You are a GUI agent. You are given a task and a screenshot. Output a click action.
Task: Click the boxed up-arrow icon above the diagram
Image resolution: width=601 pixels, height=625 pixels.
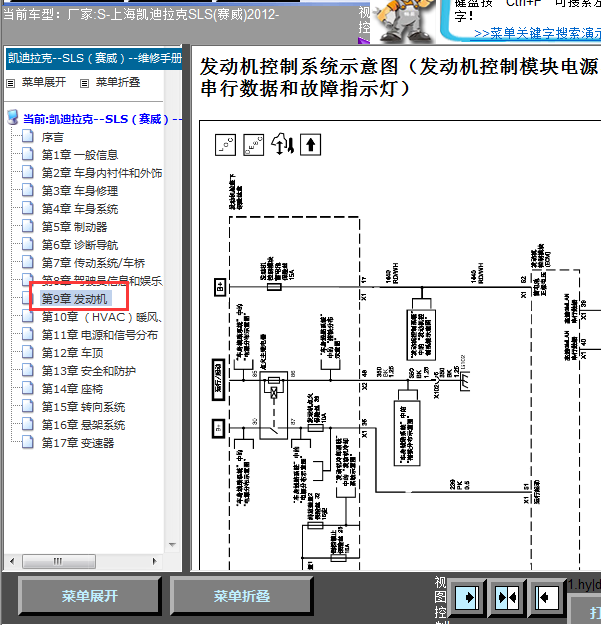(310, 145)
